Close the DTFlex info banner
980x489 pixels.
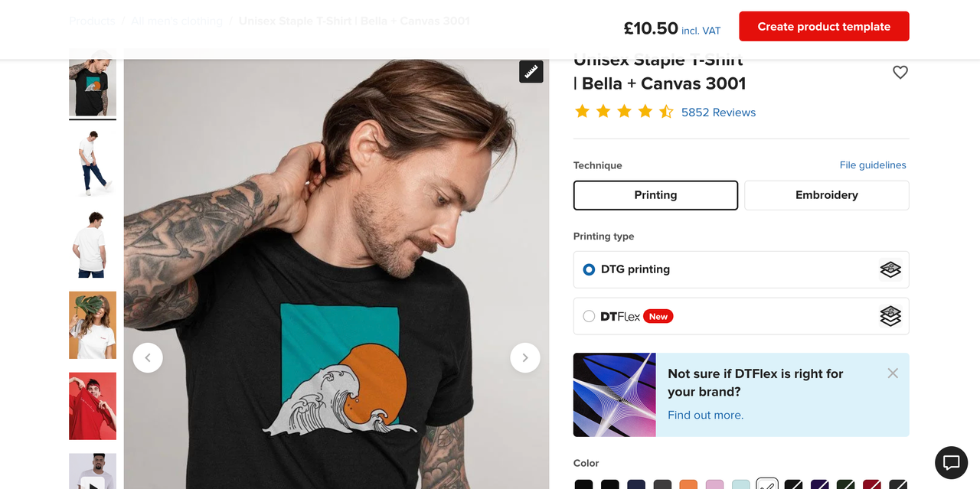click(893, 373)
